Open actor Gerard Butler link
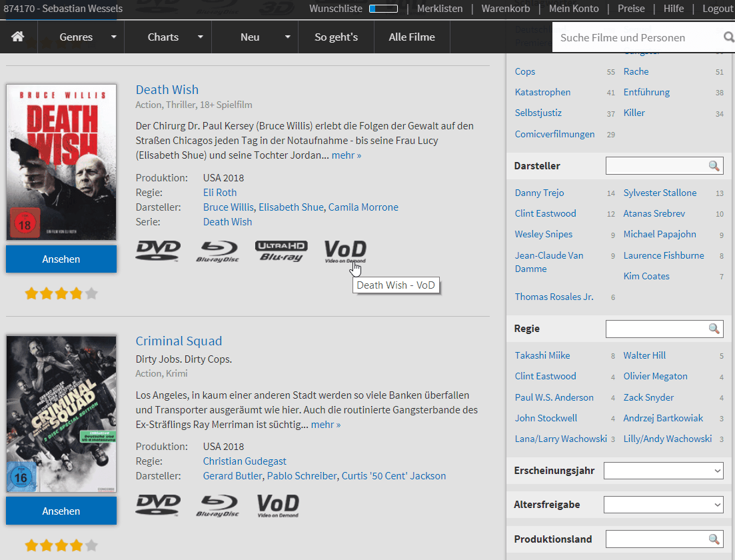Viewport: 735px width, 560px height. [x=233, y=475]
